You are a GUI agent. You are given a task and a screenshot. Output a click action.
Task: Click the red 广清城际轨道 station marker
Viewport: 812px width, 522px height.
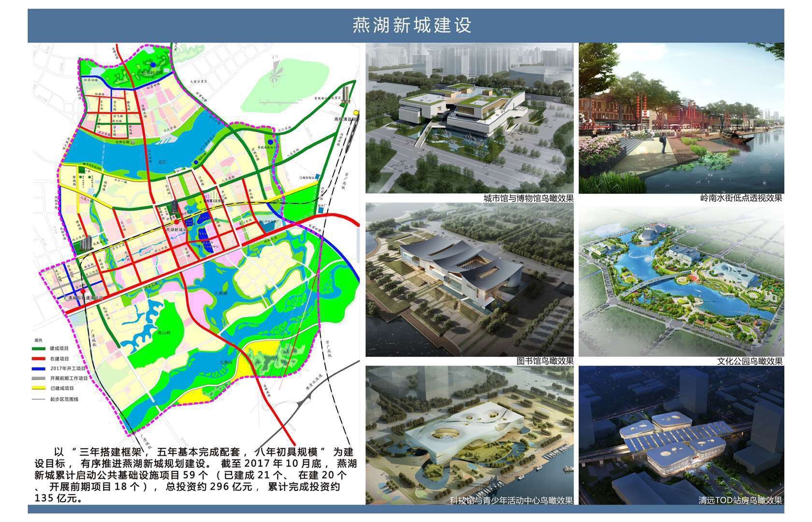(83, 291)
